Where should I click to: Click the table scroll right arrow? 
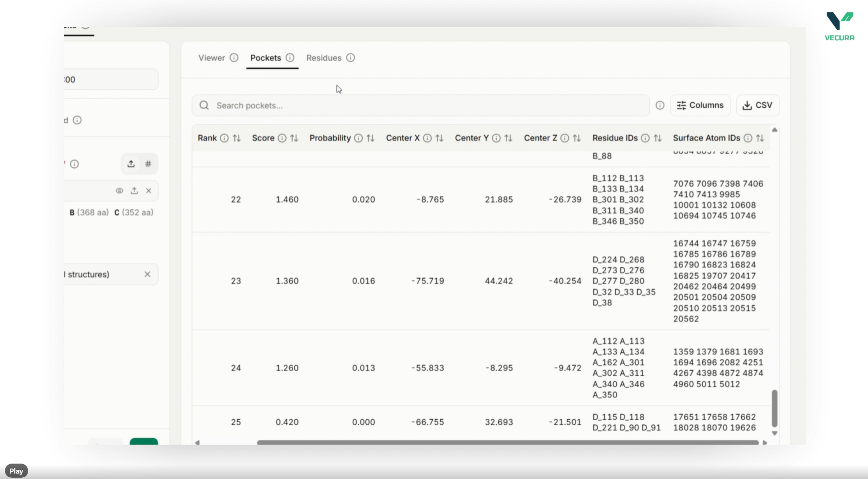pyautogui.click(x=765, y=442)
